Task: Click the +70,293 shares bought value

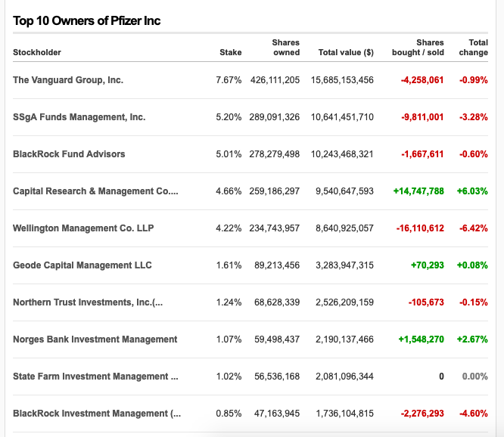Action: tap(428, 265)
